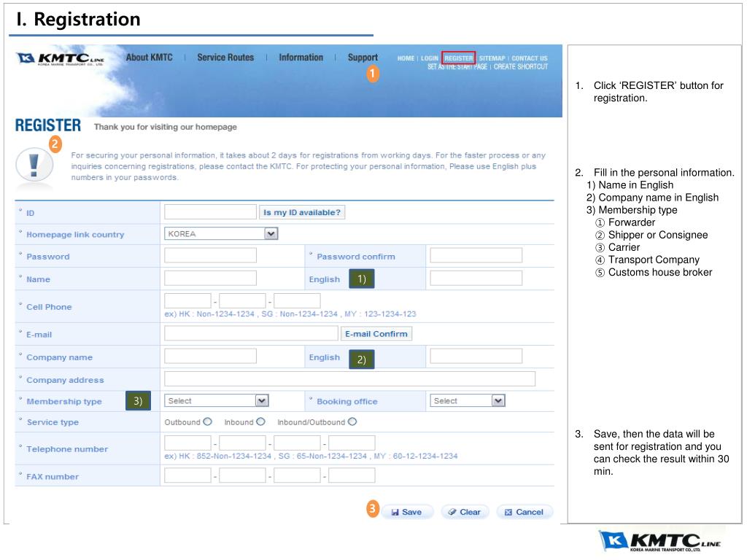The width and height of the screenshot is (747, 560).
Task: Select the Inbound service type radio
Action: click(x=260, y=422)
